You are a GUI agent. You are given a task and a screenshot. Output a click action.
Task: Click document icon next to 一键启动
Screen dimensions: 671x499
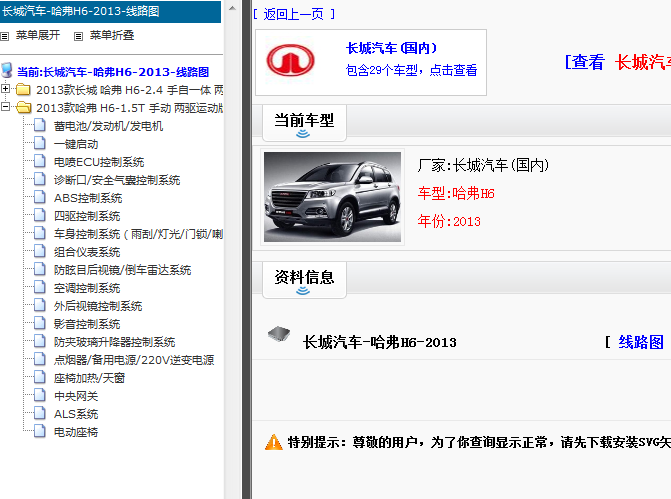(40, 143)
